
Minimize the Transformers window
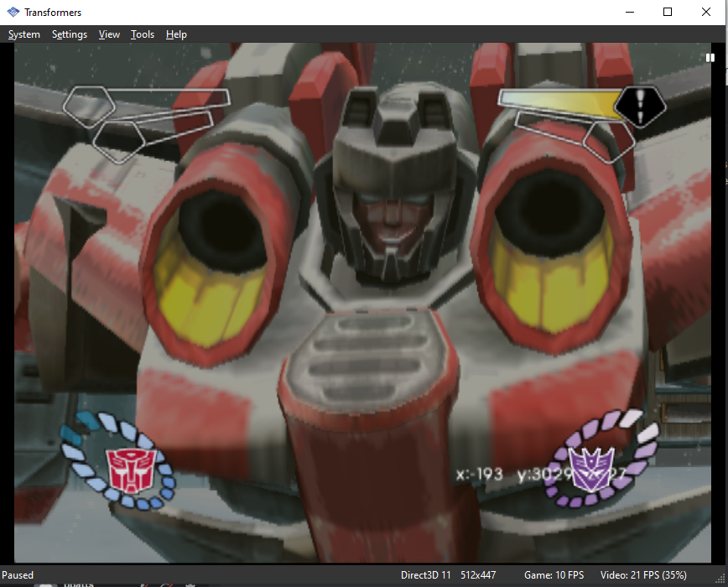pyautogui.click(x=630, y=12)
